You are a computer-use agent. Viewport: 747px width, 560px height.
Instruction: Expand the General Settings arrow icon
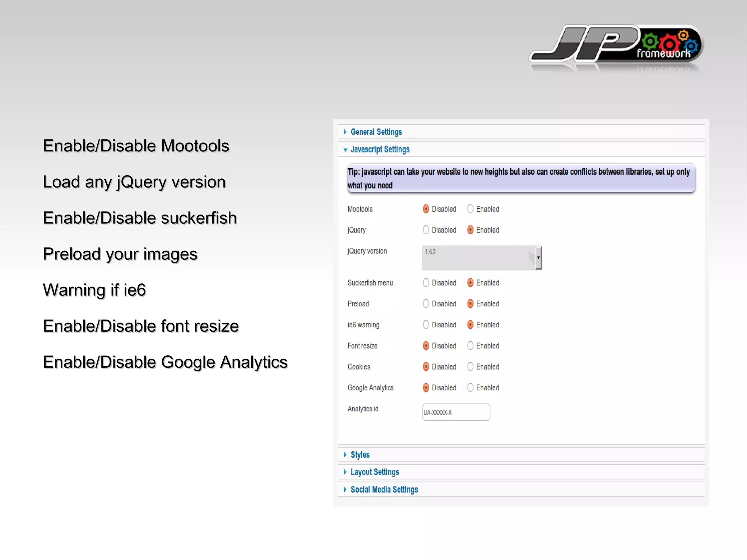click(345, 132)
